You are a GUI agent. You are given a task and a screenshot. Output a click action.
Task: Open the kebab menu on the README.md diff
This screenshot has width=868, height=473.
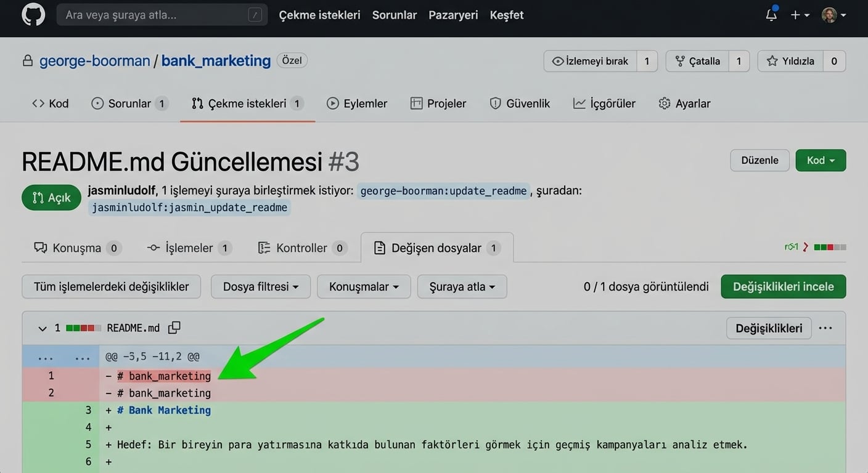pyautogui.click(x=825, y=328)
